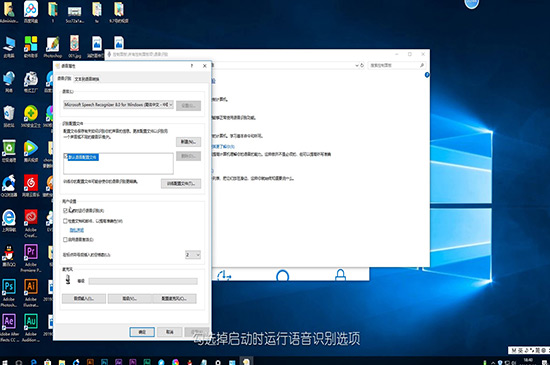This screenshot has height=365, width=550.
Task: Open the 9.7 video folder on desktop
Action: [119, 12]
